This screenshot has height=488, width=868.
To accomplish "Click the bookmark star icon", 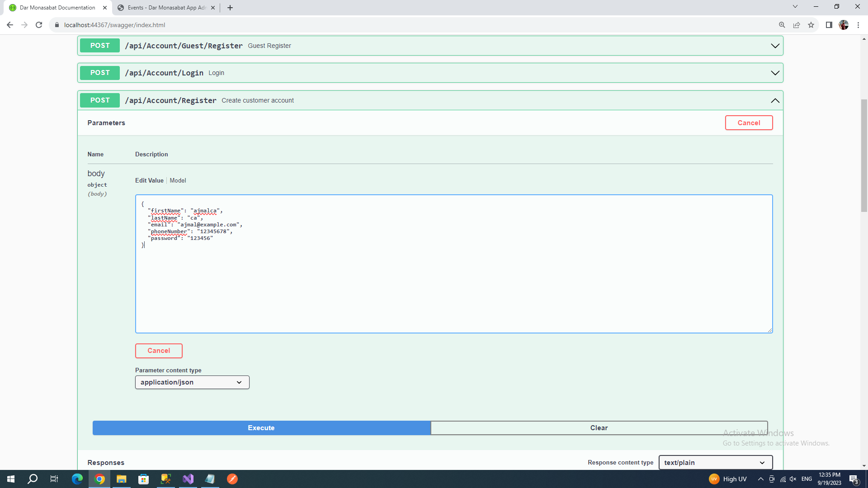I will pos(811,25).
